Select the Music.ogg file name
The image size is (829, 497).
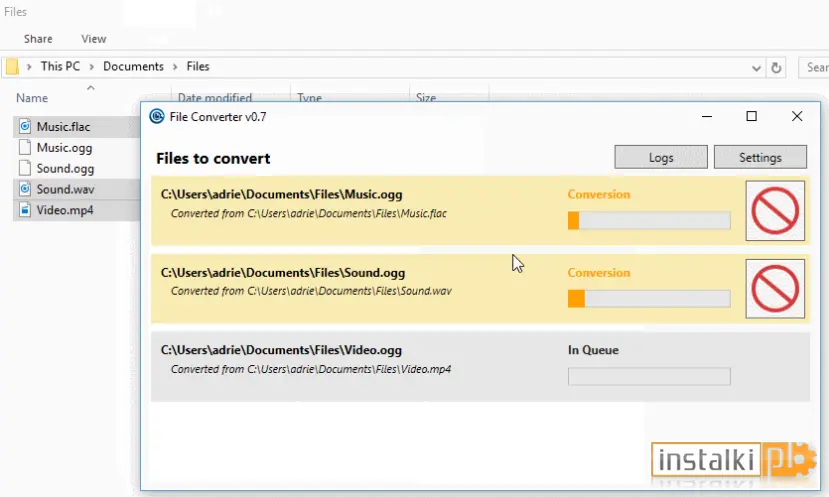(x=65, y=148)
